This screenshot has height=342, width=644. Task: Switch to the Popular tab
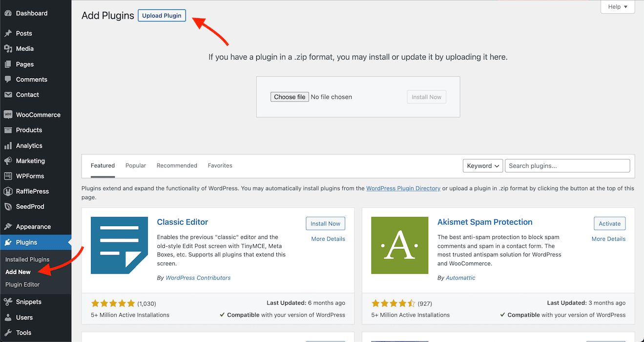(x=136, y=166)
